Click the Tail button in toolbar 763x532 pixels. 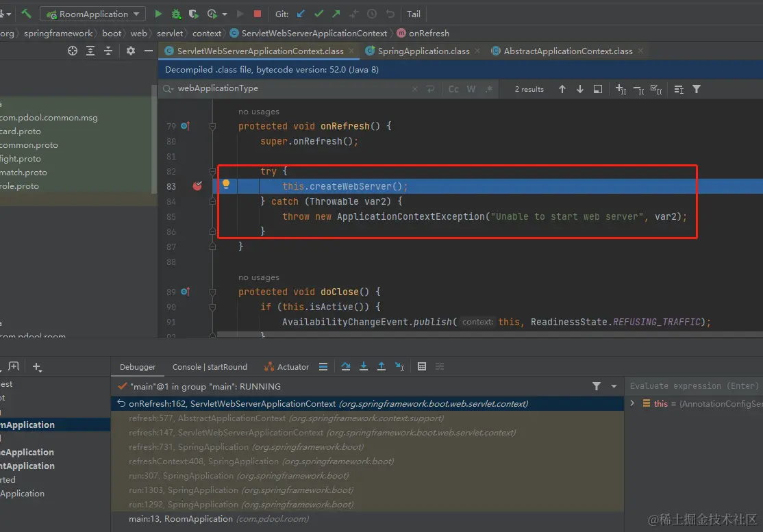click(x=414, y=14)
